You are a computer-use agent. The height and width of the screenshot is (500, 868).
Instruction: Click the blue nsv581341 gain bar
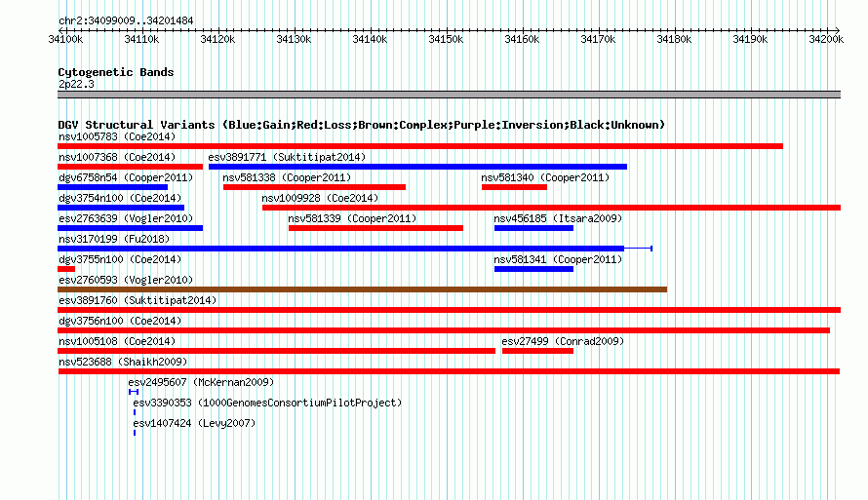[x=533, y=269]
